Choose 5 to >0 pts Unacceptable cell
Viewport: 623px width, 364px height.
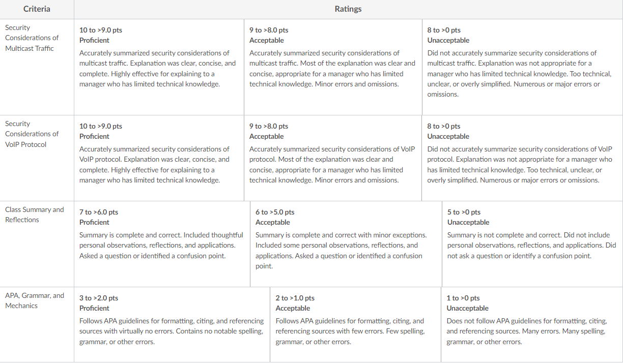(532, 244)
